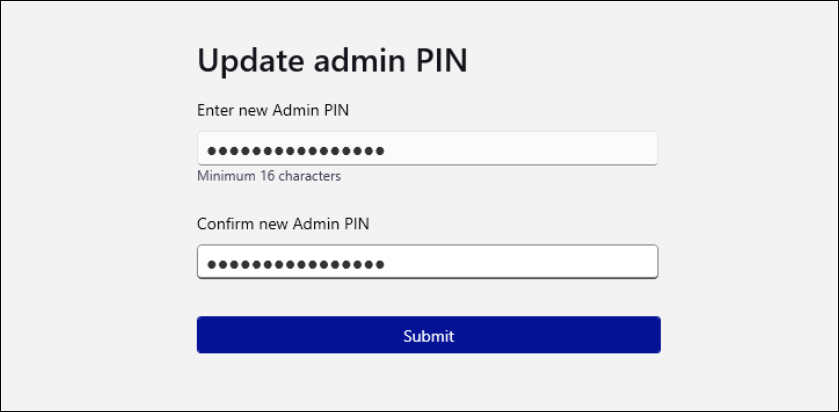Click the "Confirm new Admin PIN" label

point(283,224)
